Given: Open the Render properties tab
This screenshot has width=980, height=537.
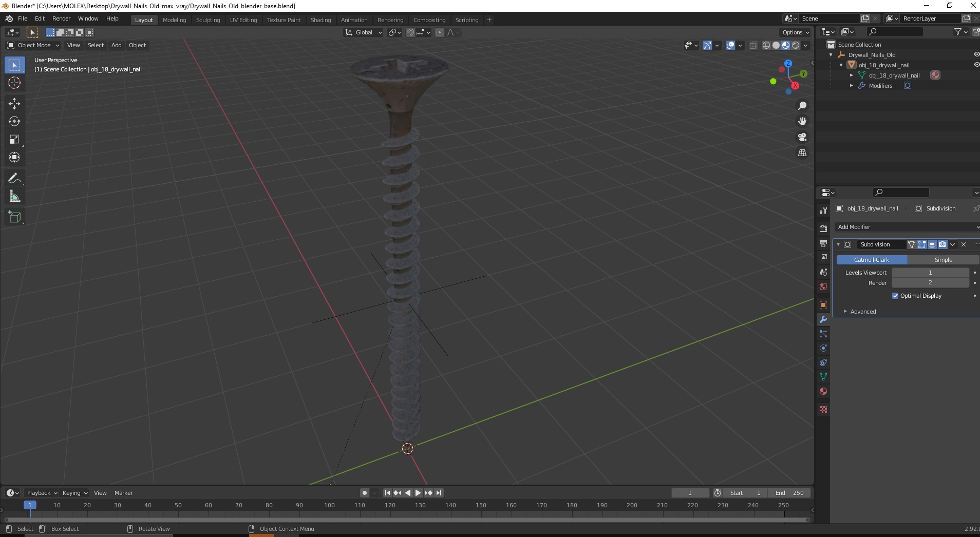Looking at the screenshot, I should 823,228.
